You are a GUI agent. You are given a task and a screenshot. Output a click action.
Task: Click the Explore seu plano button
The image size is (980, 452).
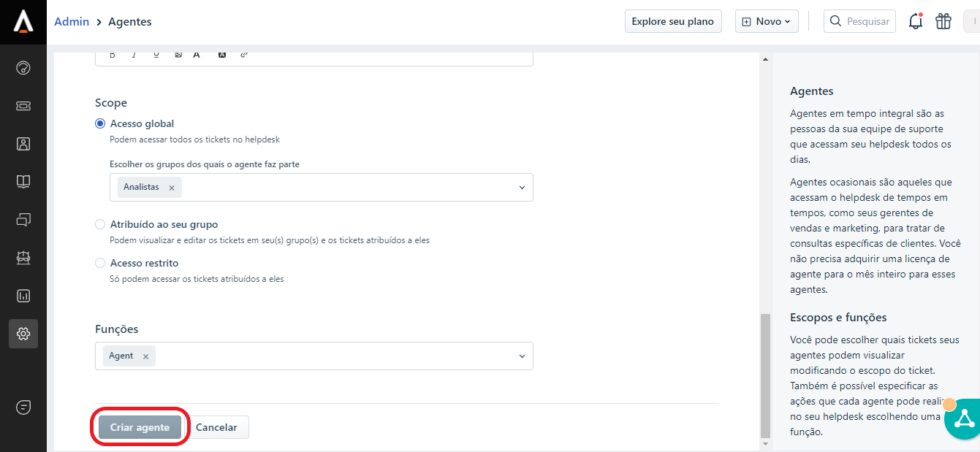(672, 22)
